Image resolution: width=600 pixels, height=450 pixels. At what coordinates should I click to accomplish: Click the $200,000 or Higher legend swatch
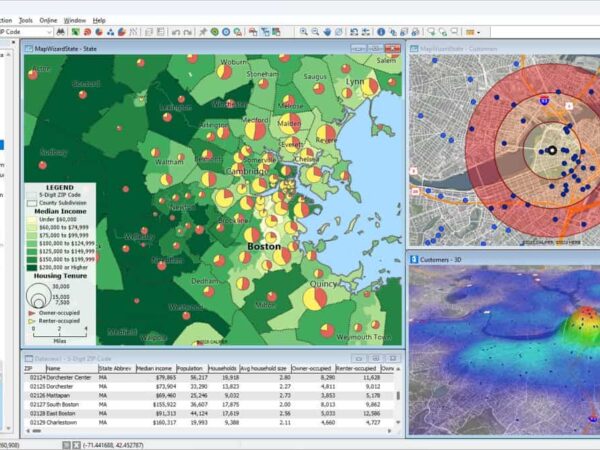(31, 267)
